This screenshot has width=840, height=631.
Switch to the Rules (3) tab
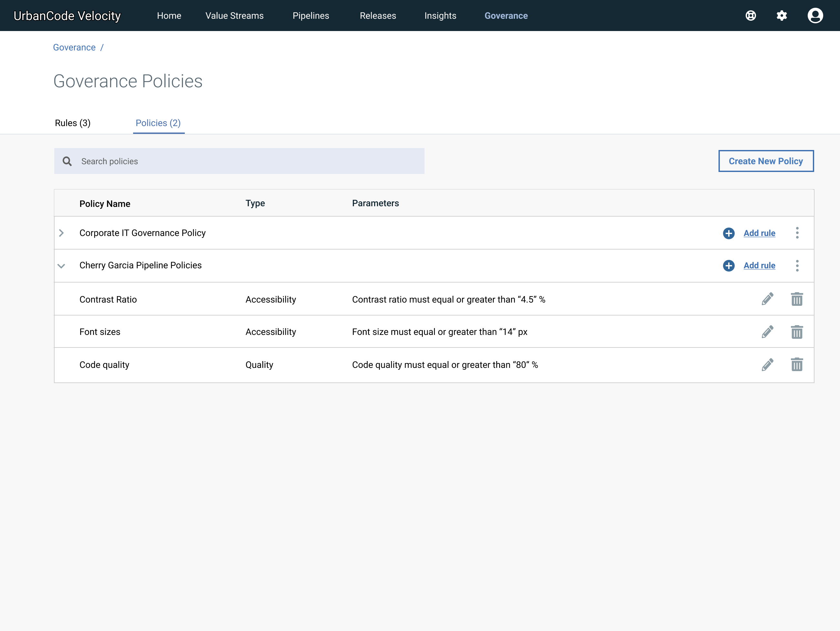point(73,123)
